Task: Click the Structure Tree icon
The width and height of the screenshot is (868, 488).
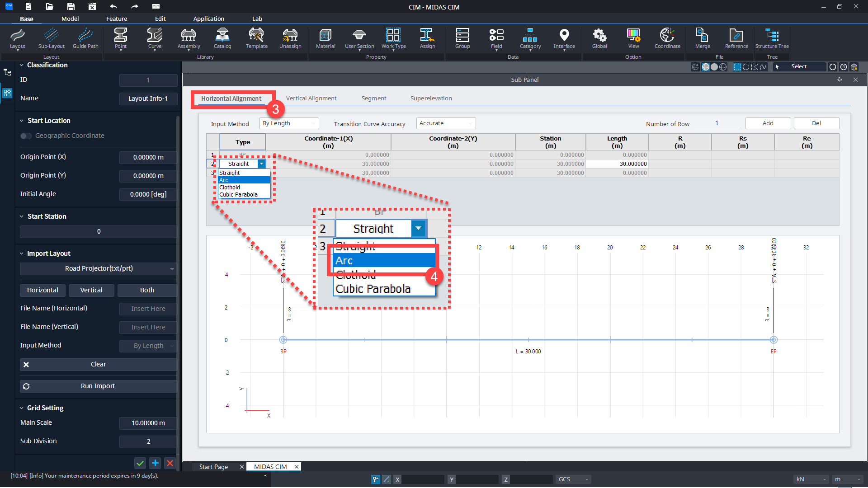Action: tap(772, 38)
